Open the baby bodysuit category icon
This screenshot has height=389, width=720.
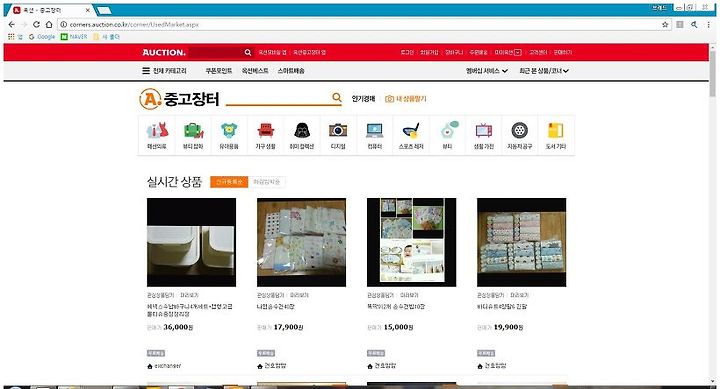[229, 130]
